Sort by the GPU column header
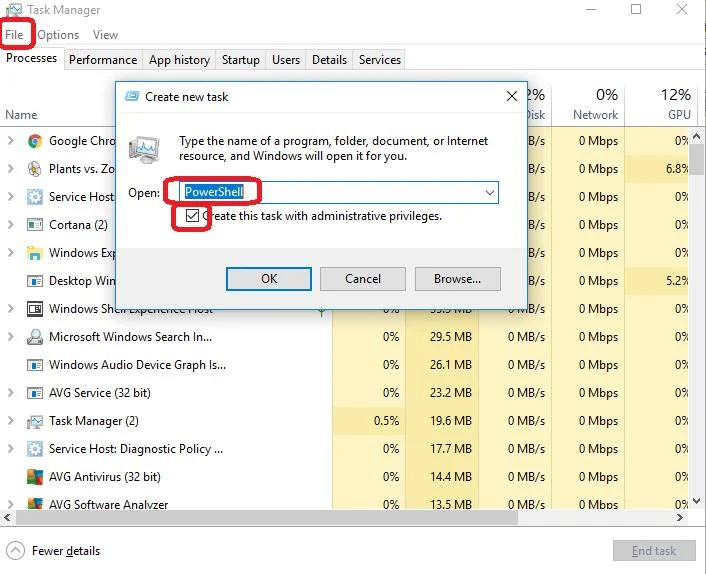Image resolution: width=706 pixels, height=574 pixels. tap(679, 115)
